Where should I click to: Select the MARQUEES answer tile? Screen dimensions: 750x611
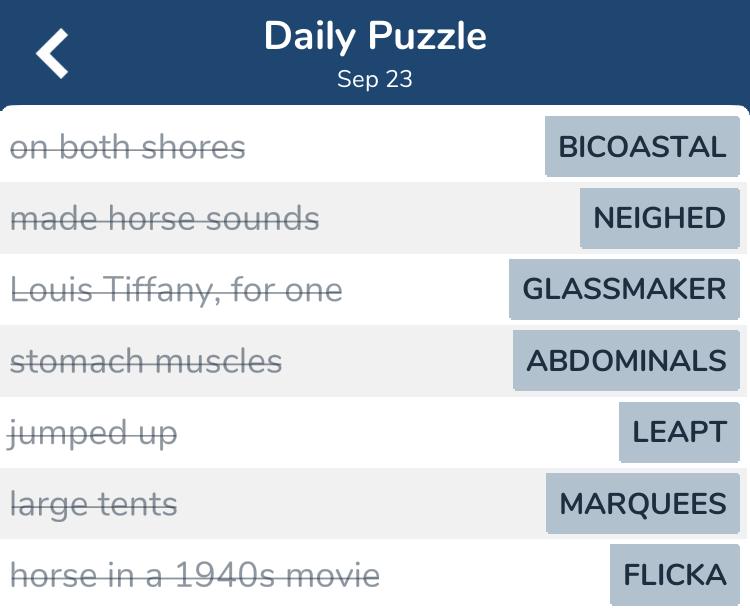pyautogui.click(x=642, y=503)
